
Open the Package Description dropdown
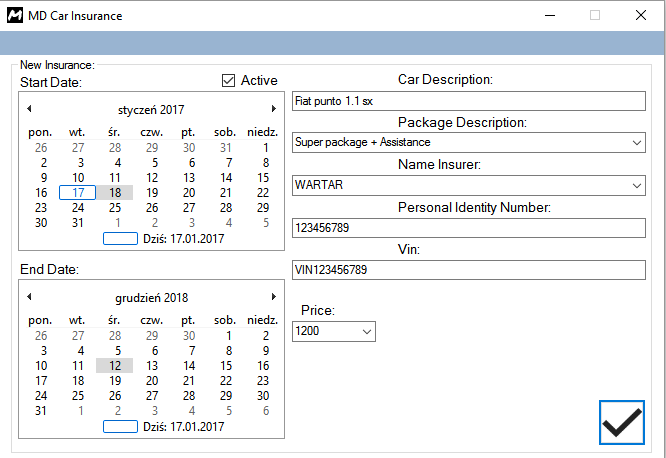(x=636, y=143)
